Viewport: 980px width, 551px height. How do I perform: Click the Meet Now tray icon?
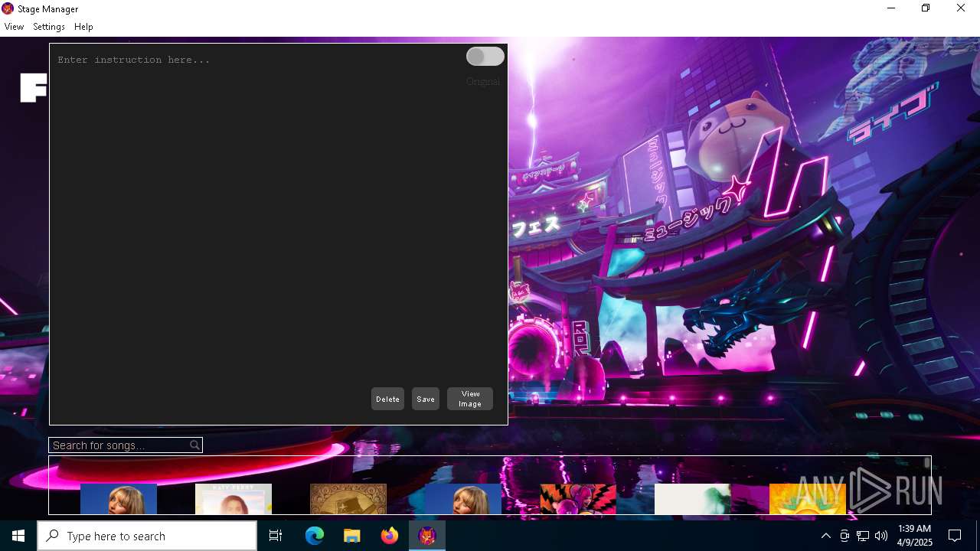(844, 536)
